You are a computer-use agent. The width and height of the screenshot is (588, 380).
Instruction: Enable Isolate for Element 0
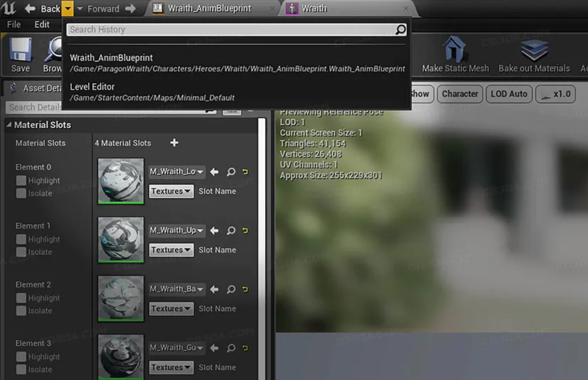[21, 194]
